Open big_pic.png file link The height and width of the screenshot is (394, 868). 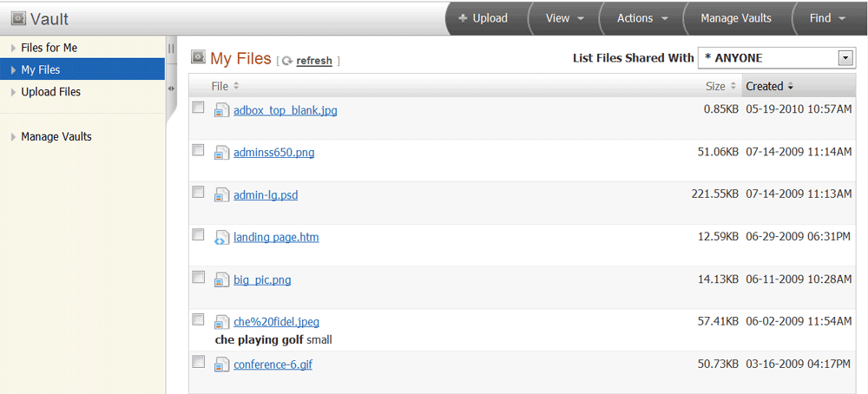click(262, 280)
